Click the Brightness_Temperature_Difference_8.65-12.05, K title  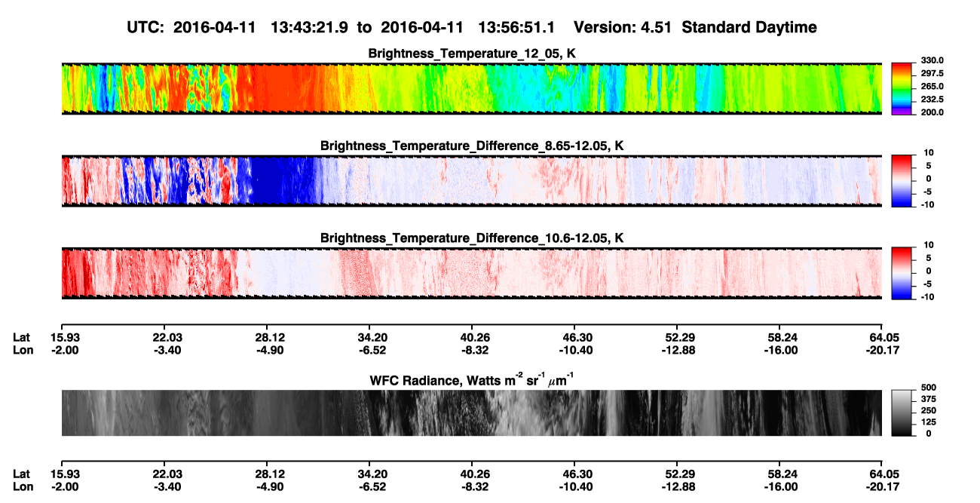tap(472, 146)
